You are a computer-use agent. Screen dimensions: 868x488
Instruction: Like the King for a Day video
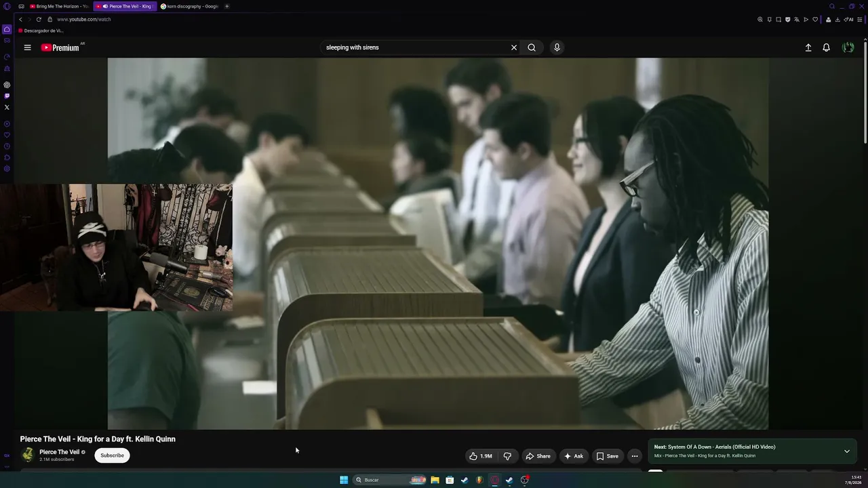point(481,456)
